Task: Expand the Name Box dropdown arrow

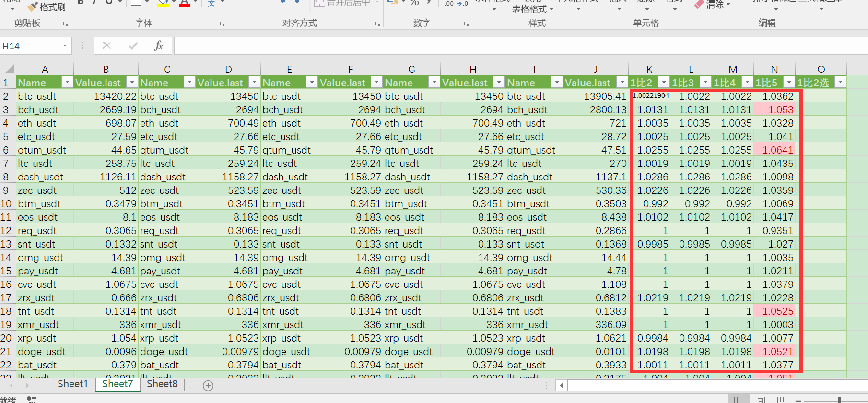Action: tap(65, 46)
